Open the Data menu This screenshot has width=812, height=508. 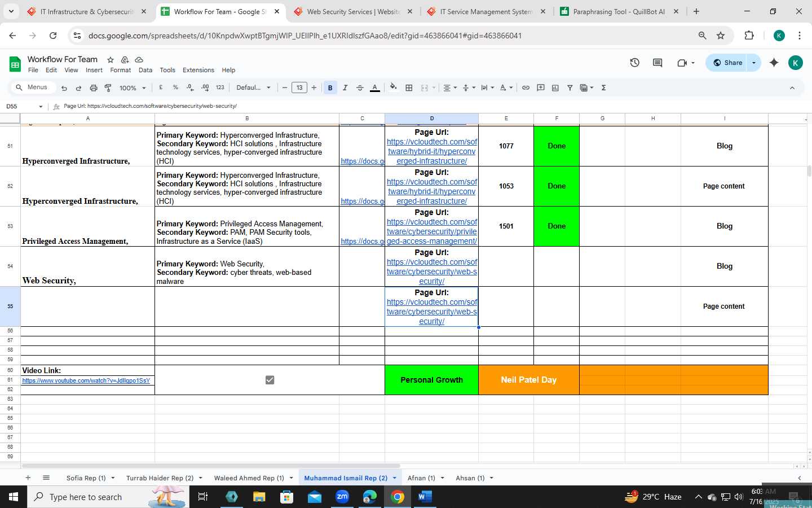[x=145, y=70]
